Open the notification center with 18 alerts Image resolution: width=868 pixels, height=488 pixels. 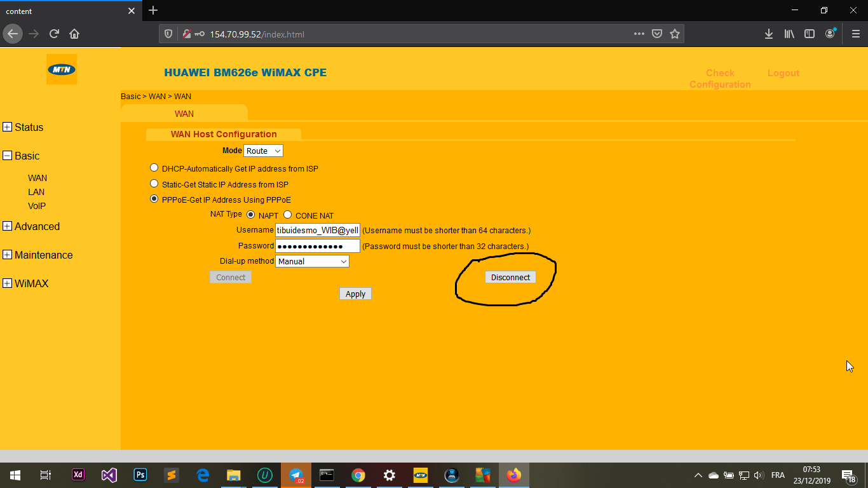coord(848,475)
